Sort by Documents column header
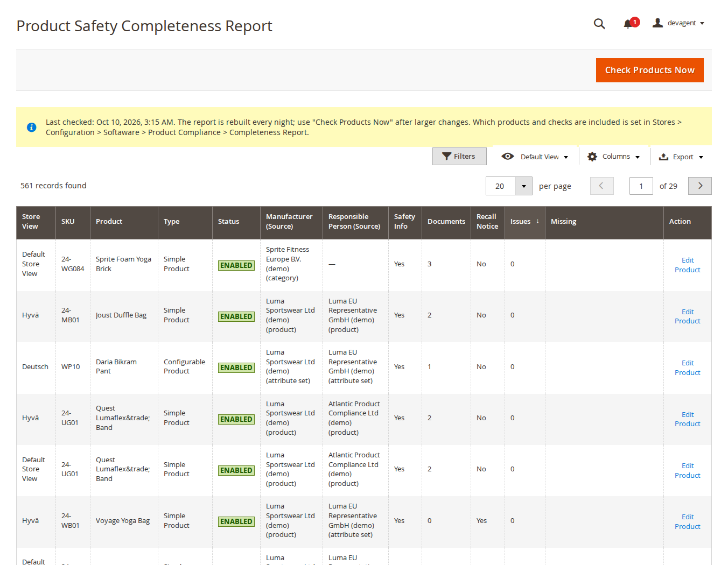 pos(446,222)
